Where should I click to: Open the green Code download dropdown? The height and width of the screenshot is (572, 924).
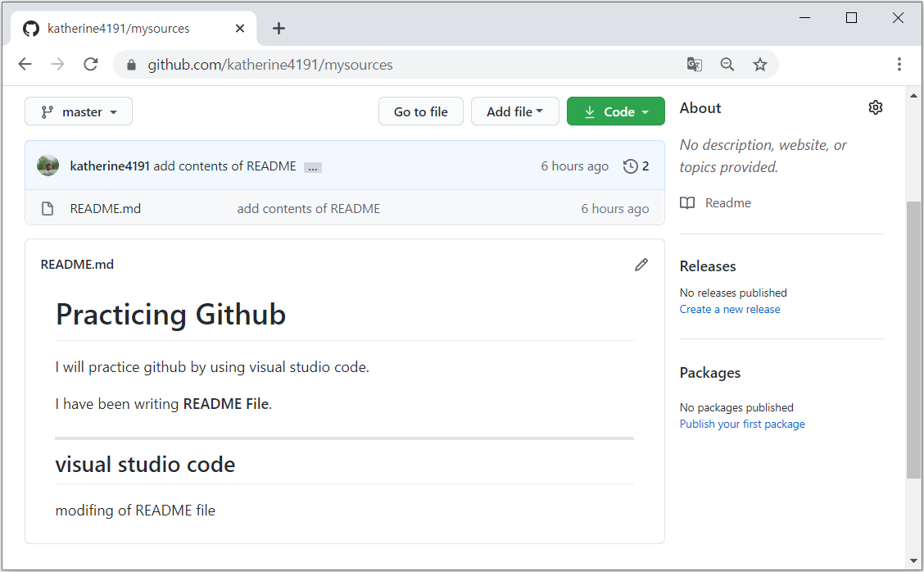tap(616, 111)
